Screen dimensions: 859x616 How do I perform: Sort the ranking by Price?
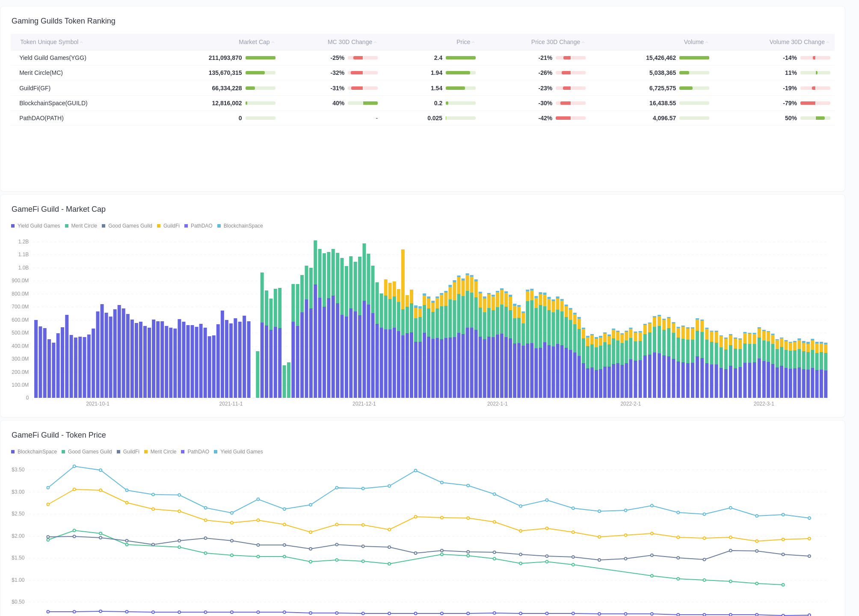(x=462, y=42)
